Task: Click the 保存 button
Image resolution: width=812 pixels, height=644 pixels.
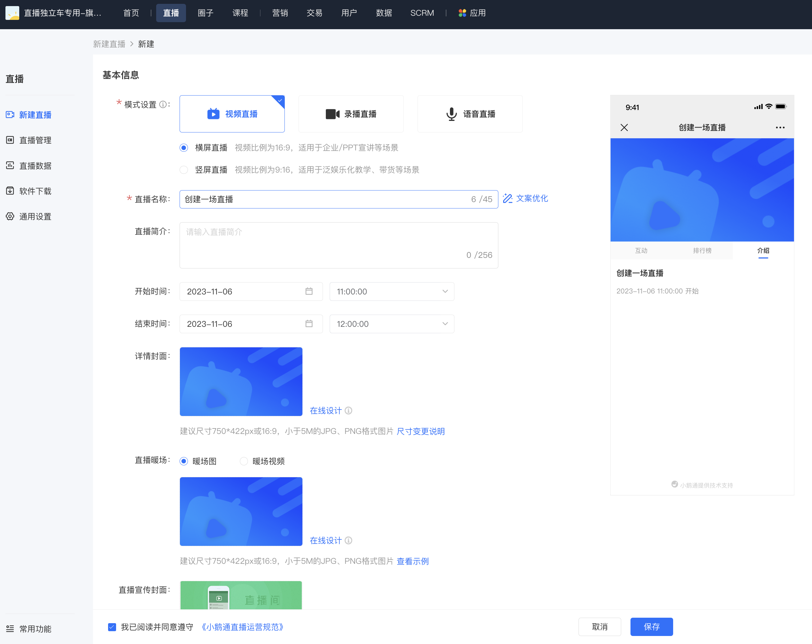Action: [652, 627]
